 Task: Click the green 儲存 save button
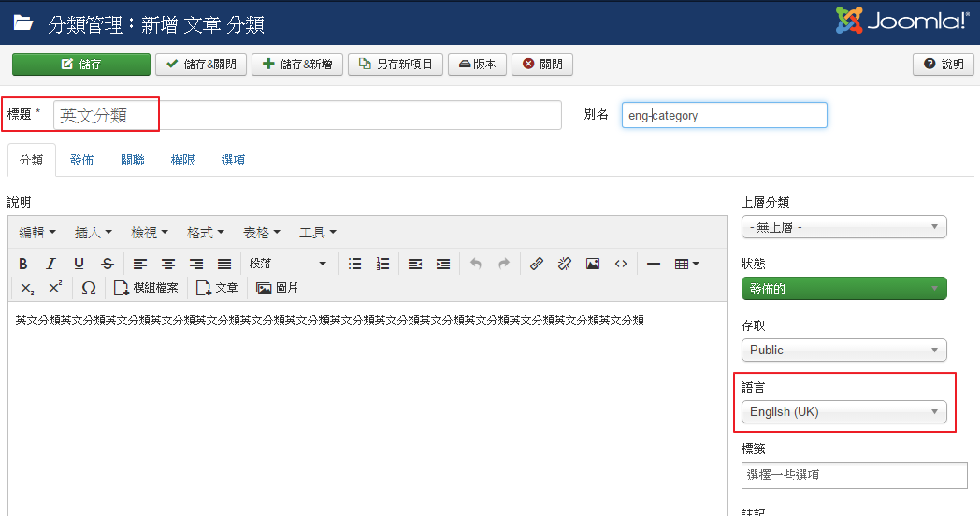pos(81,64)
